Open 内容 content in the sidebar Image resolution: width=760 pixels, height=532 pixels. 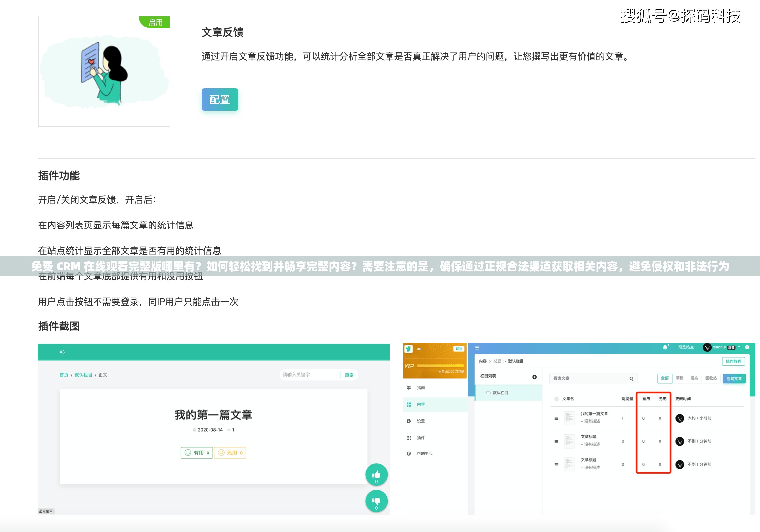[435, 404]
